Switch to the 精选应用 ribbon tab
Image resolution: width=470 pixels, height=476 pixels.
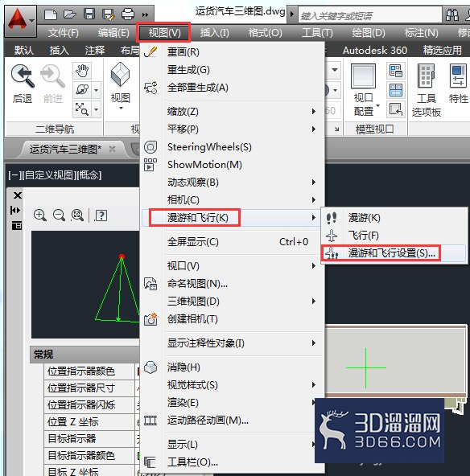point(443,50)
